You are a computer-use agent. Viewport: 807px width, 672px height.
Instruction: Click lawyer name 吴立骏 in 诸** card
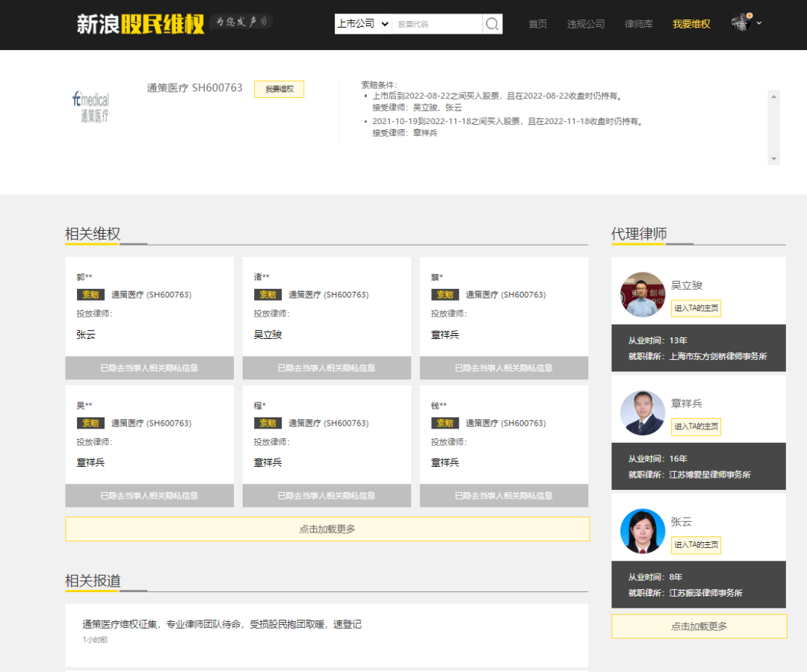pyautogui.click(x=268, y=335)
